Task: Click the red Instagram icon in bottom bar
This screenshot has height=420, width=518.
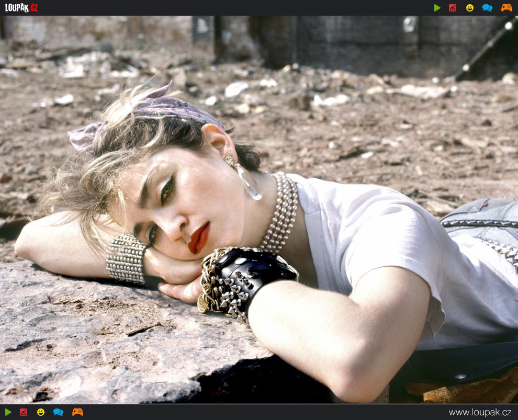Action: [x=24, y=412]
